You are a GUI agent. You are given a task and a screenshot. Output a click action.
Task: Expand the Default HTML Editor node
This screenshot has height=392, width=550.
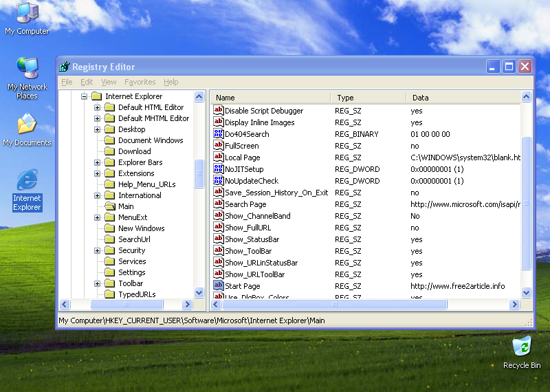point(97,107)
